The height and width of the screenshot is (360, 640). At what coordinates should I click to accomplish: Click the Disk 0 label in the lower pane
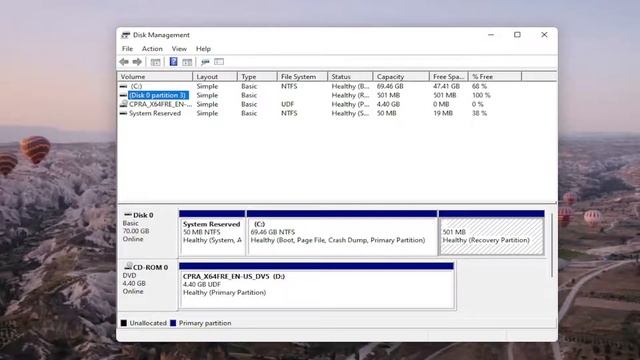coord(143,215)
